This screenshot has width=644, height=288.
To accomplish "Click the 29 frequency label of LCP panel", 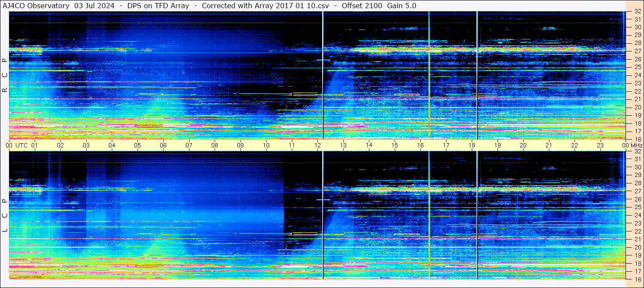I will click(637, 175).
